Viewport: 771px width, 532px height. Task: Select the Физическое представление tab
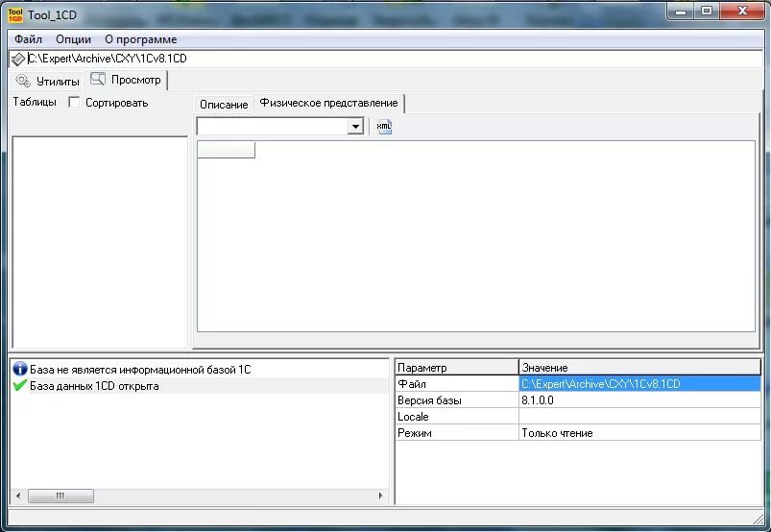click(x=329, y=103)
